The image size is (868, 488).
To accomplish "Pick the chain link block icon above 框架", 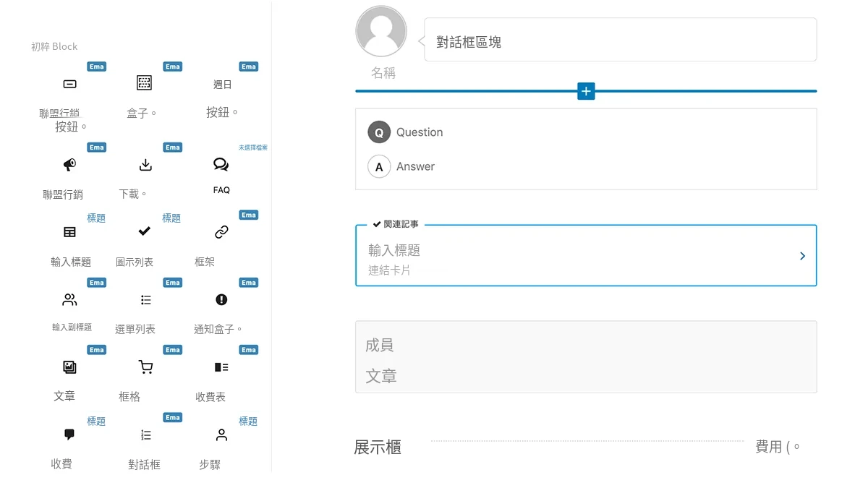I will tap(221, 232).
